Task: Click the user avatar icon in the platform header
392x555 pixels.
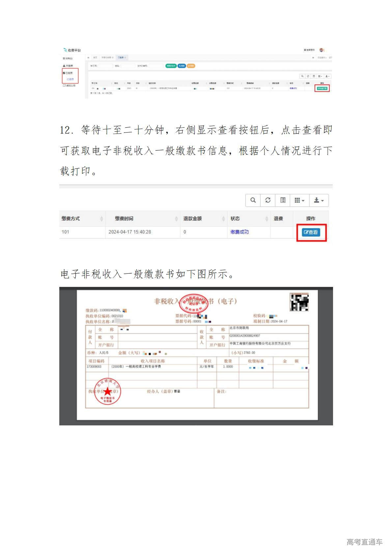Action: coord(322,50)
